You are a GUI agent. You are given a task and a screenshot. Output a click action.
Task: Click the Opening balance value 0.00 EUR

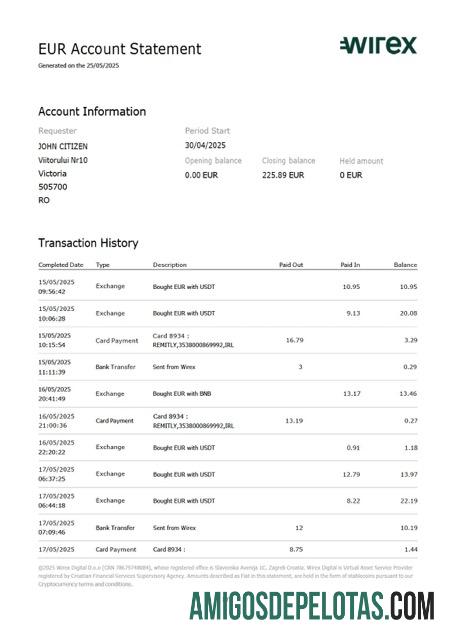tap(201, 175)
